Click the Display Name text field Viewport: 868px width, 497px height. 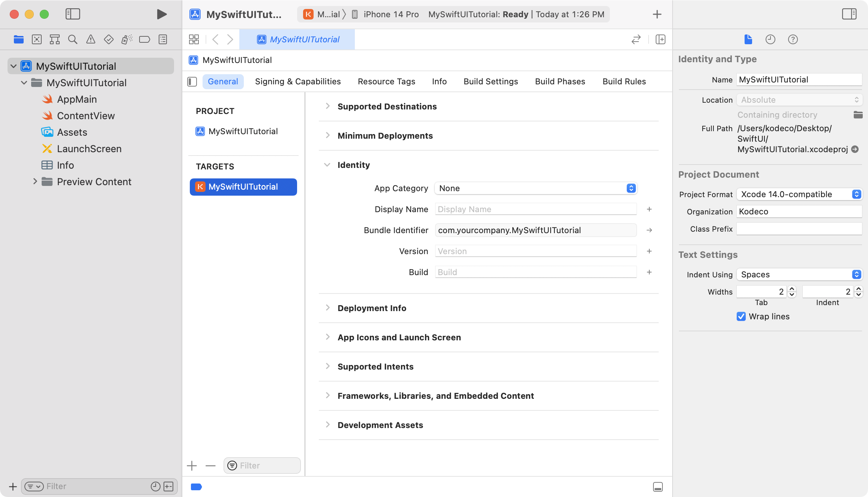point(536,209)
